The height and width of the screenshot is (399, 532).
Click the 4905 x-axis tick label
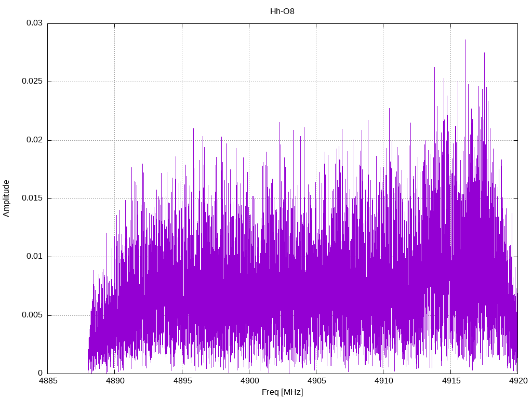pyautogui.click(x=316, y=381)
